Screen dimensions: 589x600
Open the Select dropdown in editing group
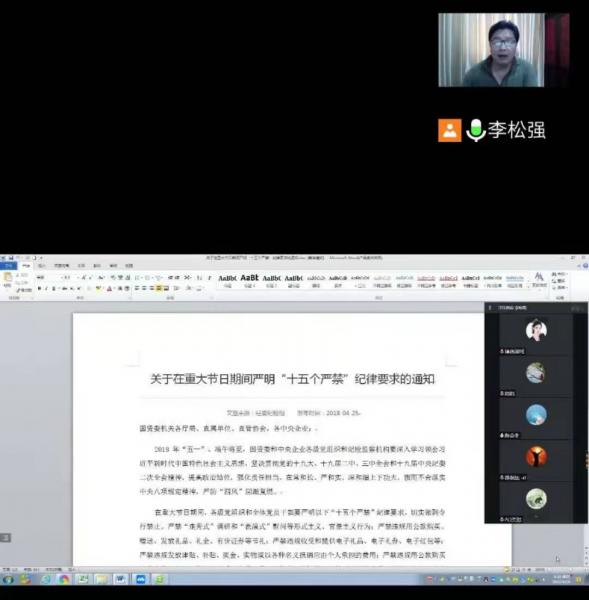[x=560, y=287]
